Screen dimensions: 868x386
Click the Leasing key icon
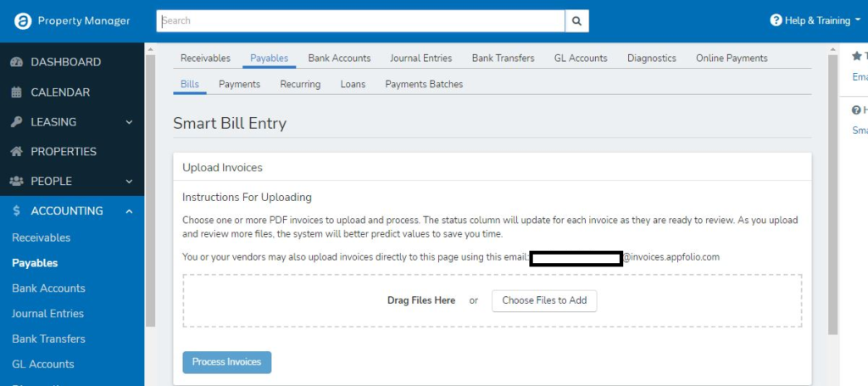click(17, 122)
